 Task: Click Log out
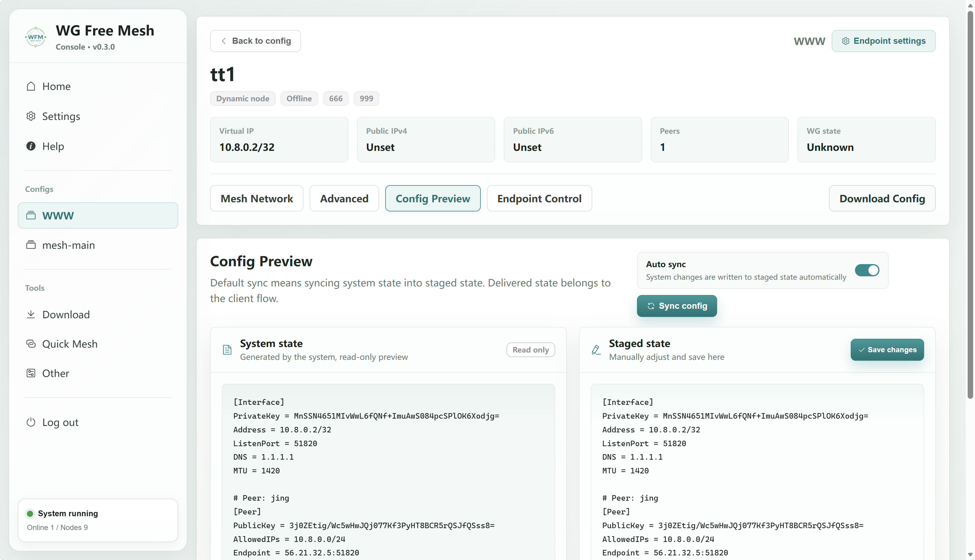(x=98, y=422)
